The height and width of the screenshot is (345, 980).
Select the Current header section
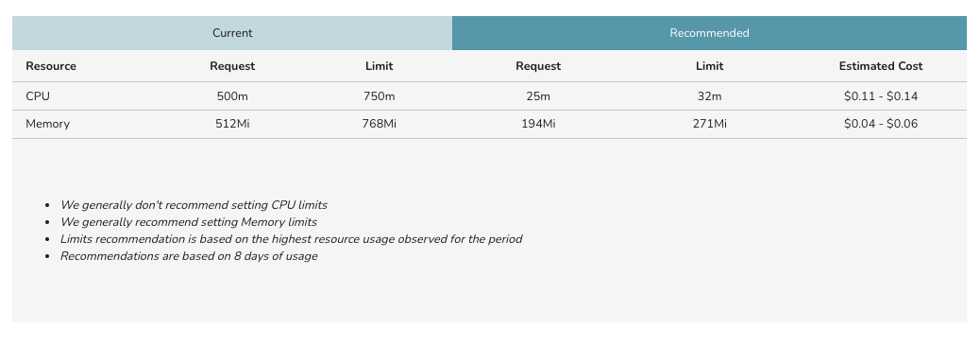coord(232,33)
